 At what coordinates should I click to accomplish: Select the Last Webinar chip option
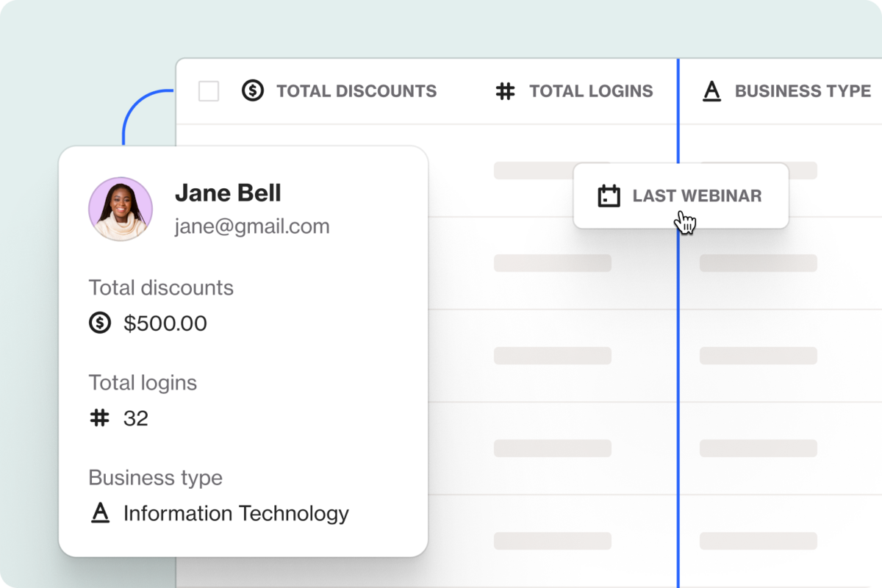(x=681, y=196)
